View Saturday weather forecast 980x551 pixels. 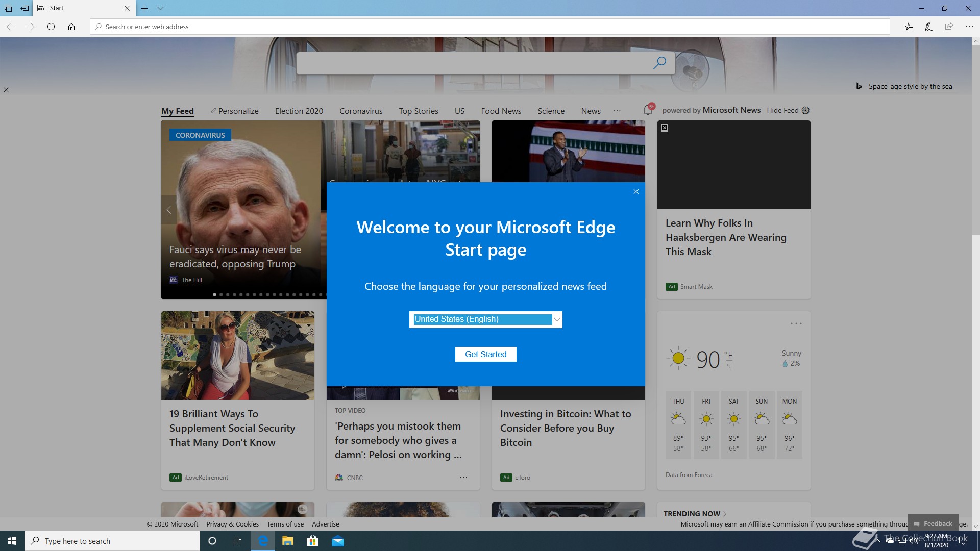734,424
